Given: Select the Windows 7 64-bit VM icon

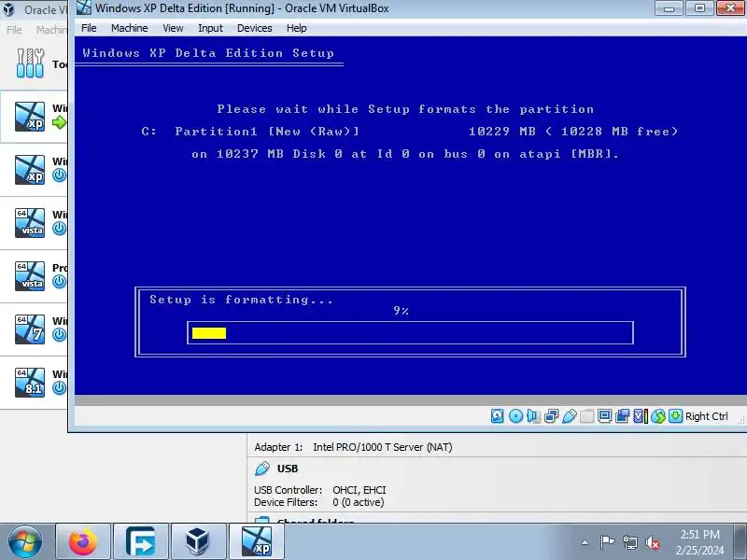Looking at the screenshot, I should tap(30, 329).
